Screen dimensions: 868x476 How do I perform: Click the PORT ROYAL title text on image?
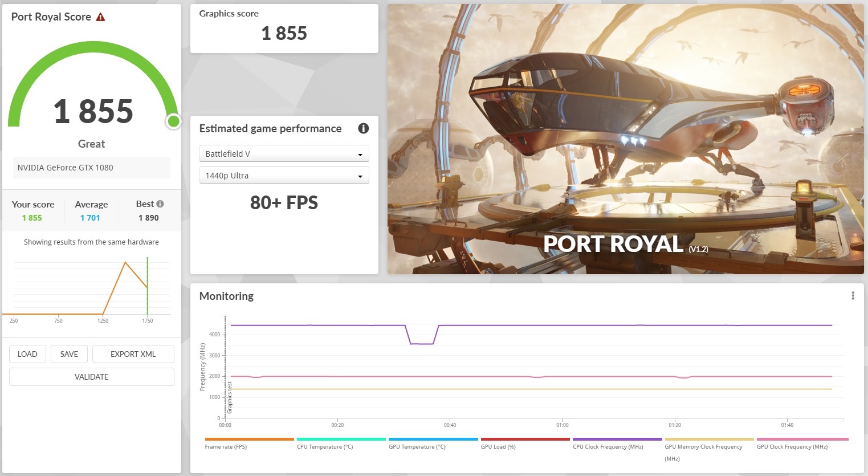pyautogui.click(x=613, y=244)
